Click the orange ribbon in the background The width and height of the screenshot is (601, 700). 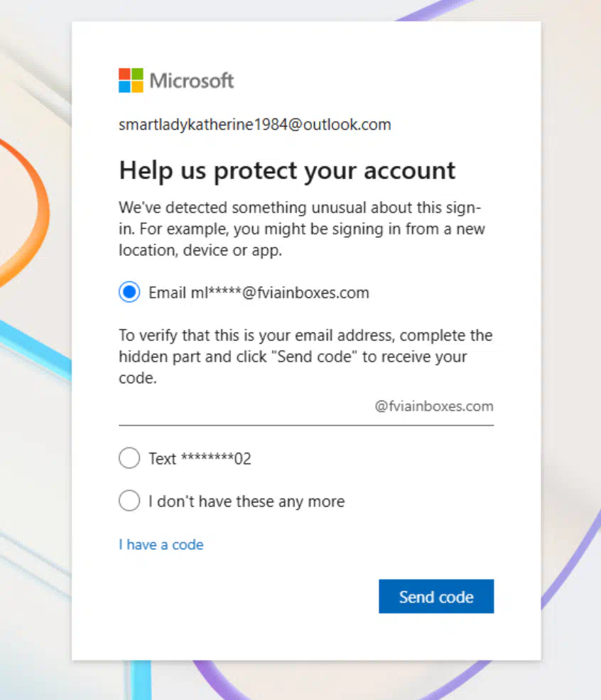(x=31, y=210)
